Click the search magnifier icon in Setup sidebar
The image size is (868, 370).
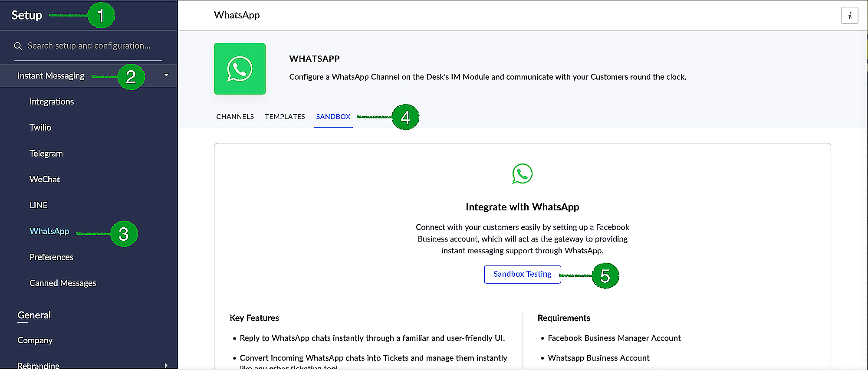coord(18,46)
